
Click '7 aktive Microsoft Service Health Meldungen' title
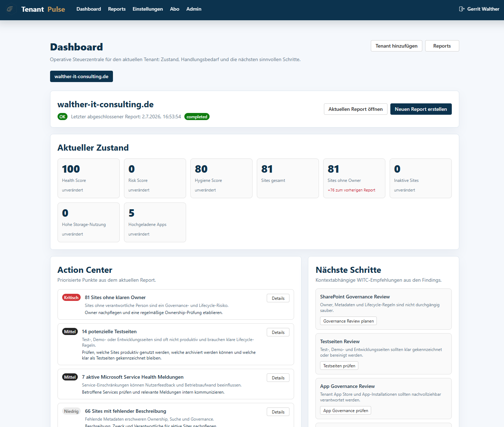pyautogui.click(x=133, y=377)
